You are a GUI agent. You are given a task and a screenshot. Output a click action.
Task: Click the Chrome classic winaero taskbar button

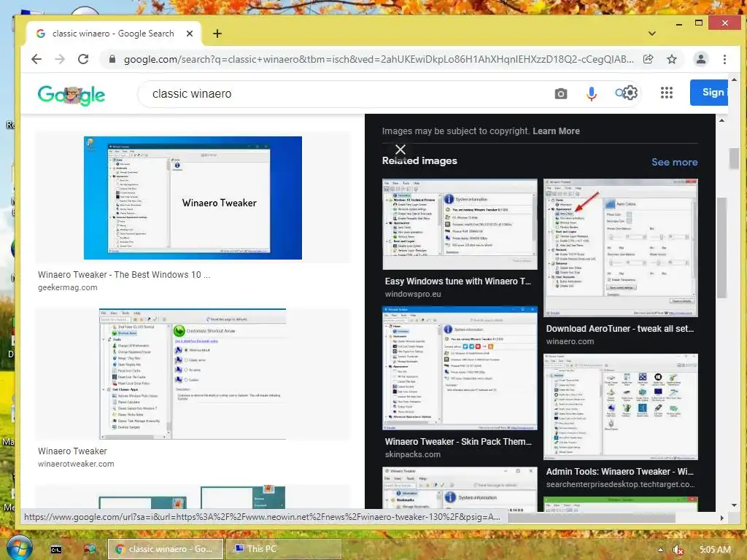click(x=166, y=549)
